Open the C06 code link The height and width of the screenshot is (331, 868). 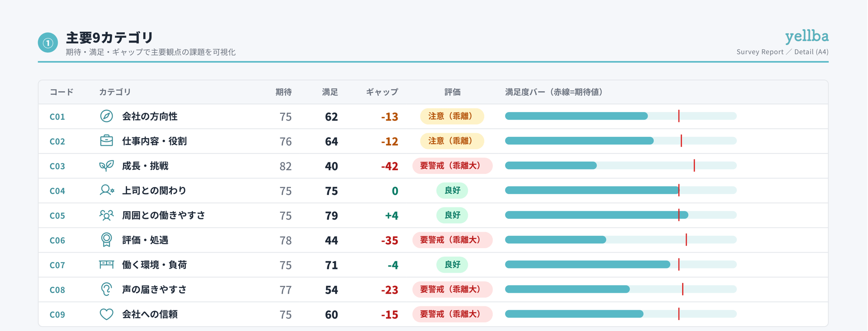[x=57, y=240]
